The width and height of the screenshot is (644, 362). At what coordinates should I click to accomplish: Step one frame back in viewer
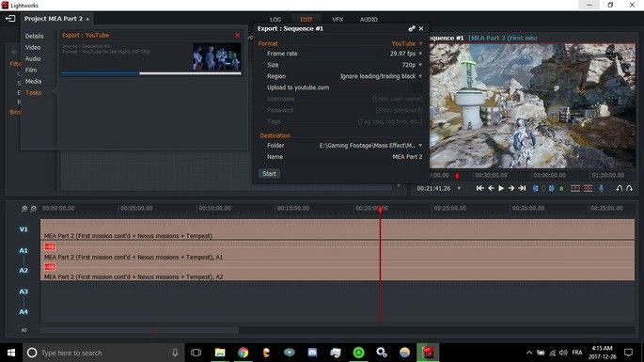tap(491, 188)
